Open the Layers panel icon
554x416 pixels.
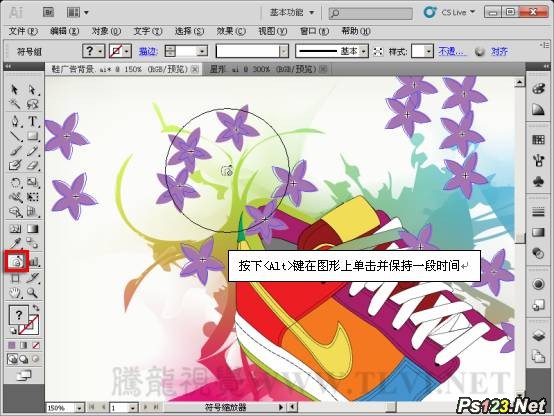click(538, 335)
